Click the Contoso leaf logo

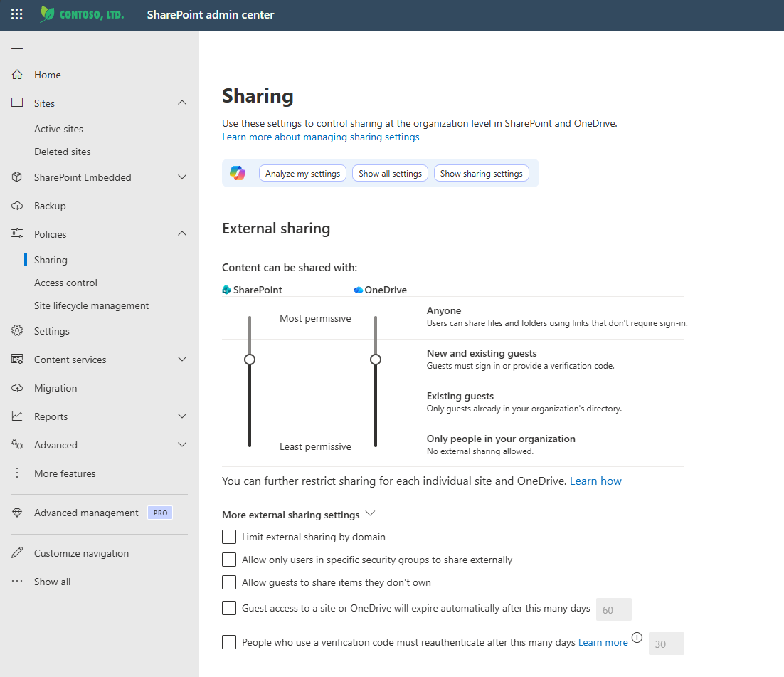(x=48, y=14)
